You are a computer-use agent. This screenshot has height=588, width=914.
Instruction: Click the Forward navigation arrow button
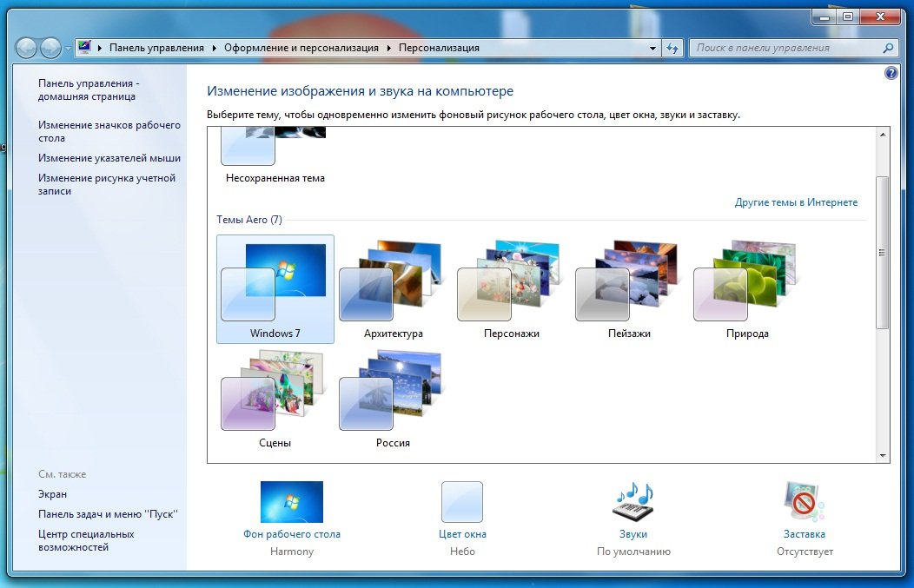point(51,49)
